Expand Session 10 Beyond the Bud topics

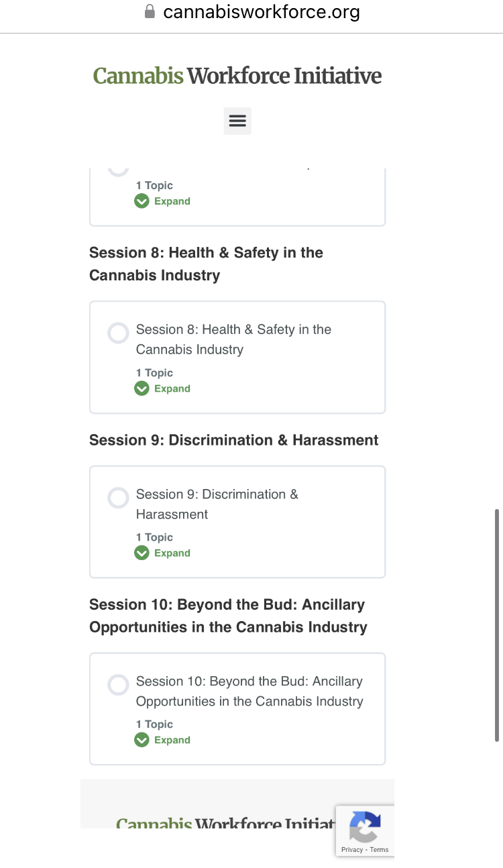(x=162, y=740)
